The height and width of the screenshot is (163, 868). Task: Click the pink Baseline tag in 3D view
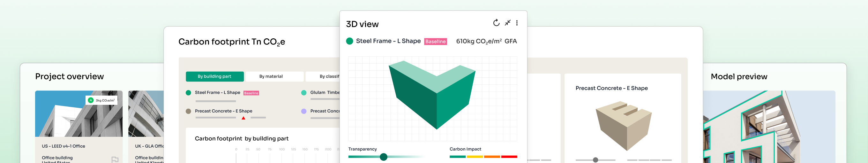pos(435,42)
